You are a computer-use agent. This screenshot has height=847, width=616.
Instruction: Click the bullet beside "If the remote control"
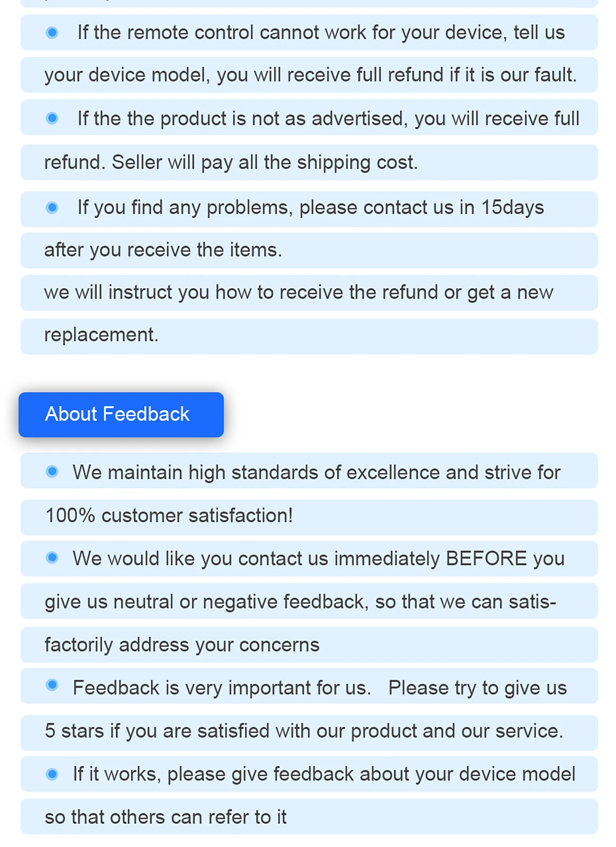(x=52, y=33)
